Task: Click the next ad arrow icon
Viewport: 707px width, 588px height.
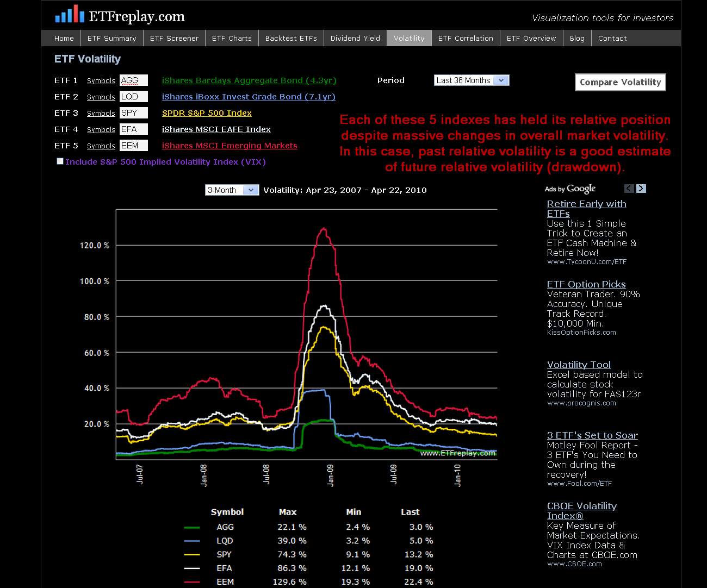Action: click(x=641, y=189)
